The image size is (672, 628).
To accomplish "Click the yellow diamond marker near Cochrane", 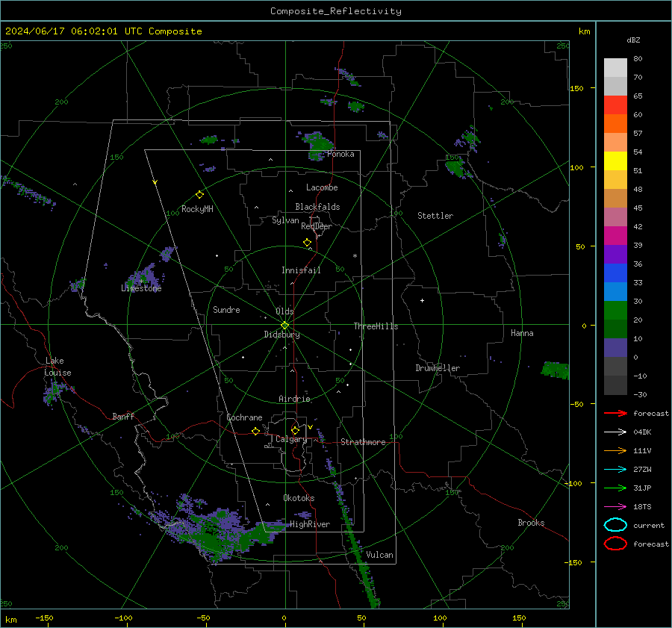I will tap(256, 432).
